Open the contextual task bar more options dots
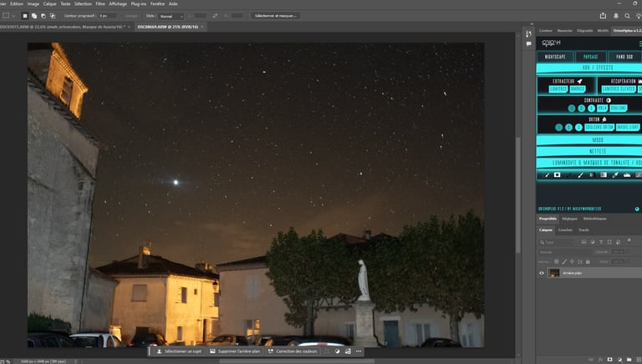Image resolution: width=642 pixels, height=364 pixels. tap(359, 351)
